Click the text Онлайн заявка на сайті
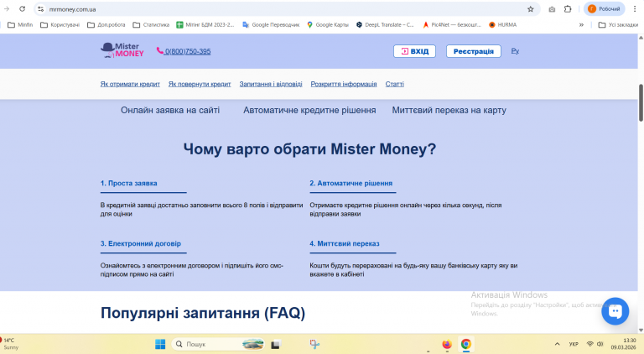This screenshot has width=644, height=354. pyautogui.click(x=170, y=110)
